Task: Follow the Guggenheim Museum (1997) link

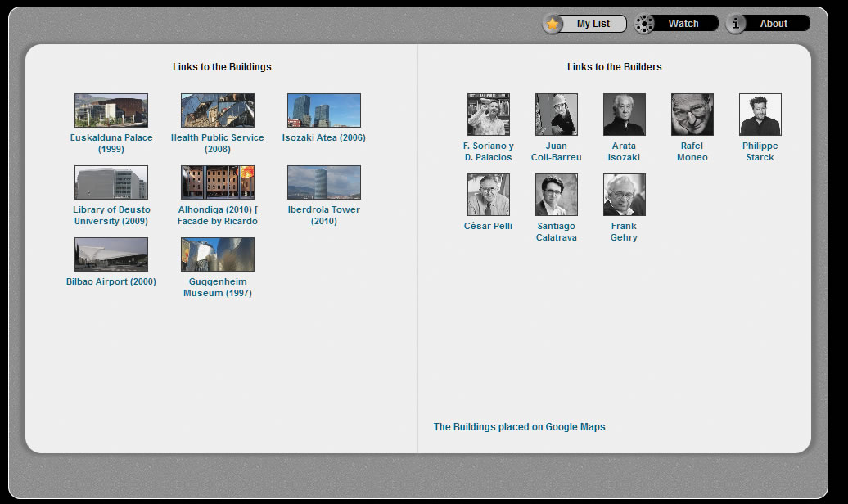Action: coord(218,287)
